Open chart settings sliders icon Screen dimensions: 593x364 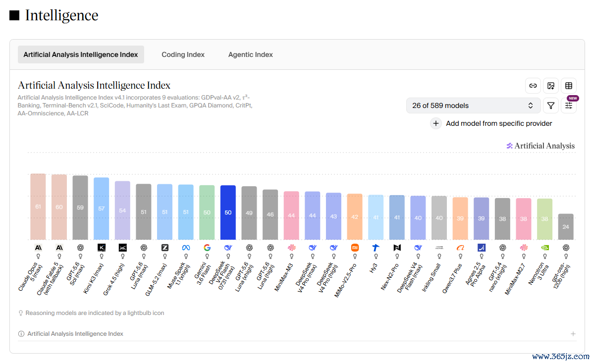(x=568, y=105)
